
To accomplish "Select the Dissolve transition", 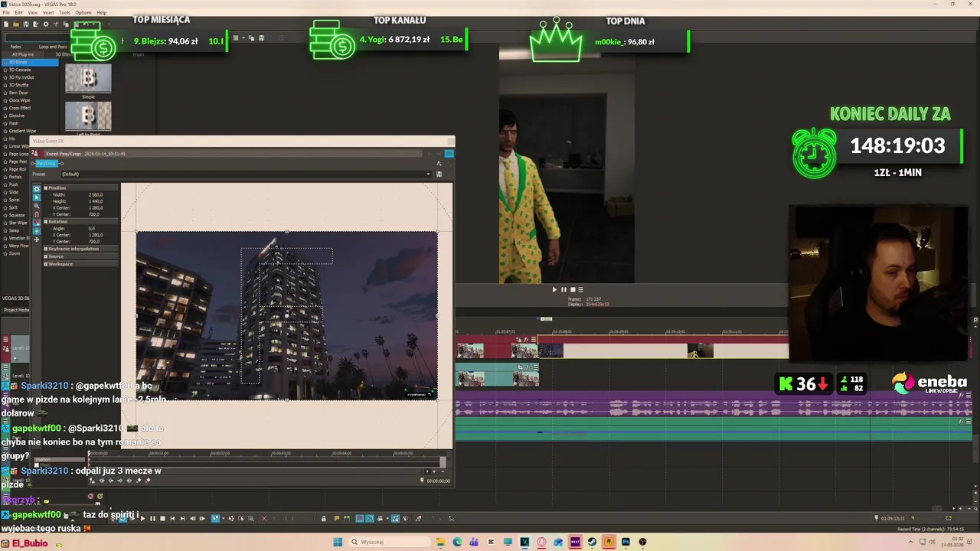I will tap(17, 116).
